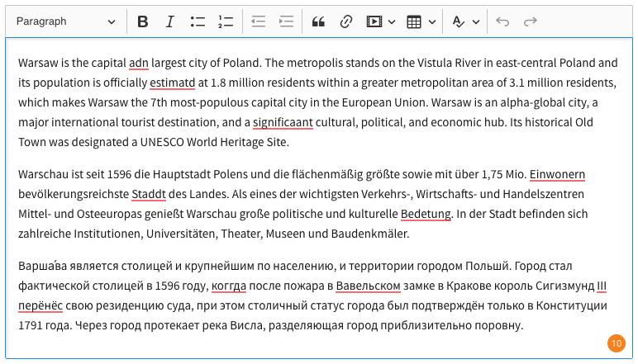Image resolution: width=638 pixels, height=364 pixels.
Task: Click the decrease indent icon
Action: click(x=259, y=21)
